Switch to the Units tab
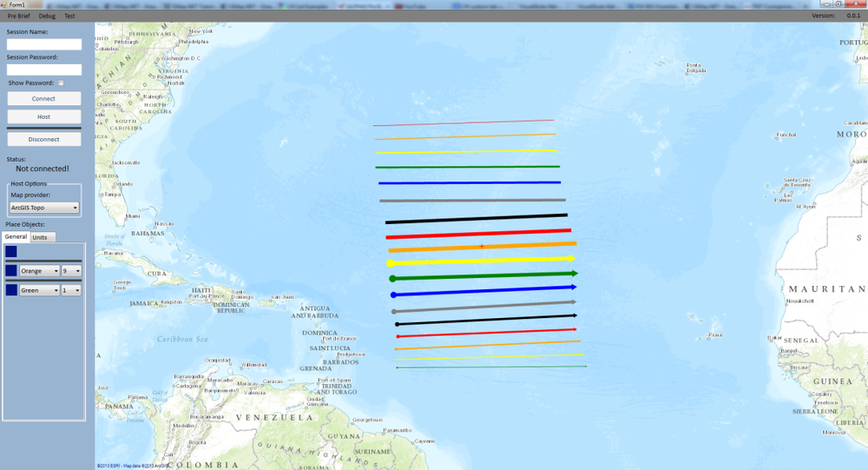The height and width of the screenshot is (470, 868). [x=40, y=237]
